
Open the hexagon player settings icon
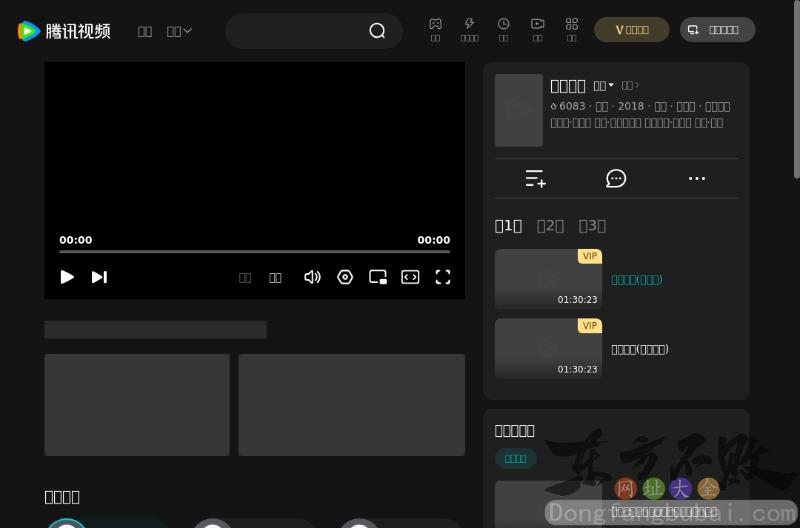point(345,277)
